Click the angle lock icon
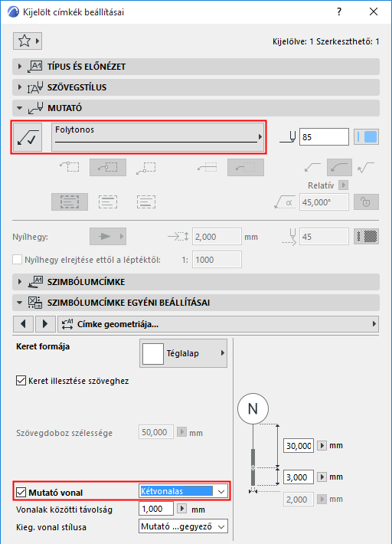Image resolution: width=392 pixels, height=544 pixels. 367,202
